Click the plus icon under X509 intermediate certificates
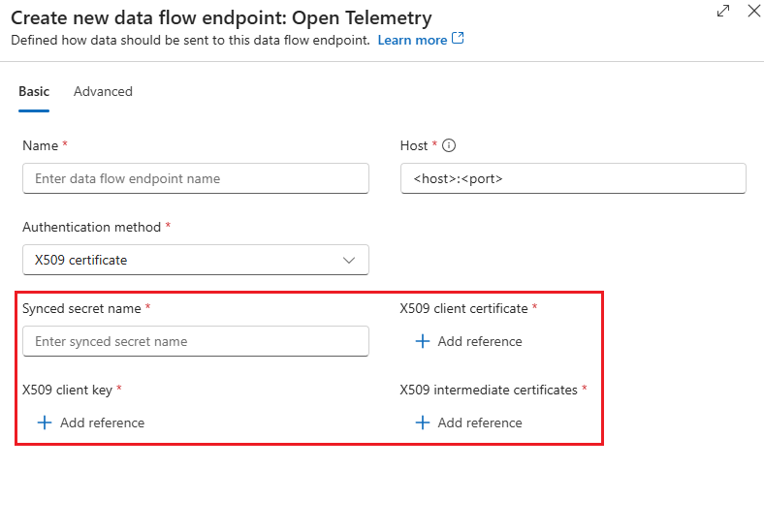Viewport: 764px width, 532px height. click(422, 422)
